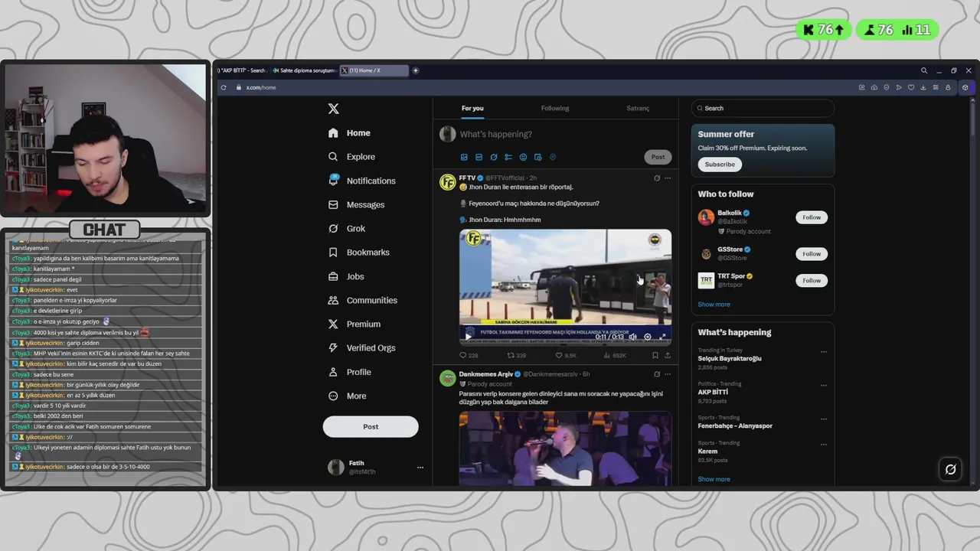Open Bookmarks in the sidebar
This screenshot has height=551, width=980.
[358, 253]
